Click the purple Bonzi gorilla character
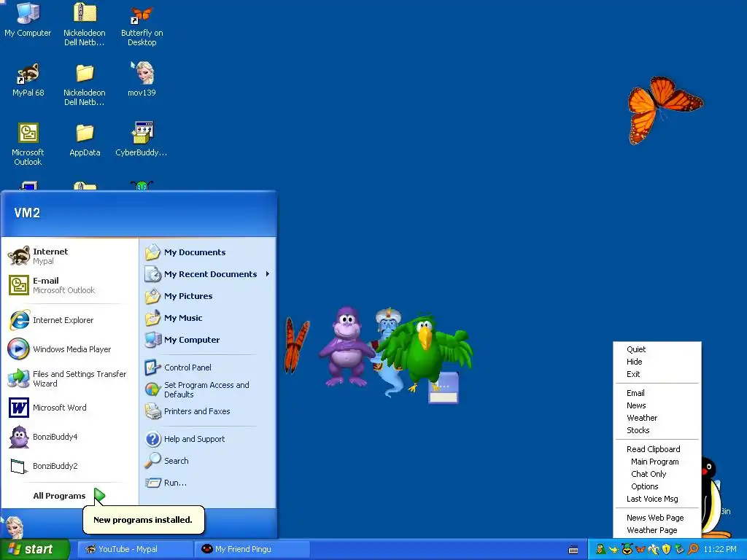Viewport: 747px width, 560px height. [x=345, y=346]
